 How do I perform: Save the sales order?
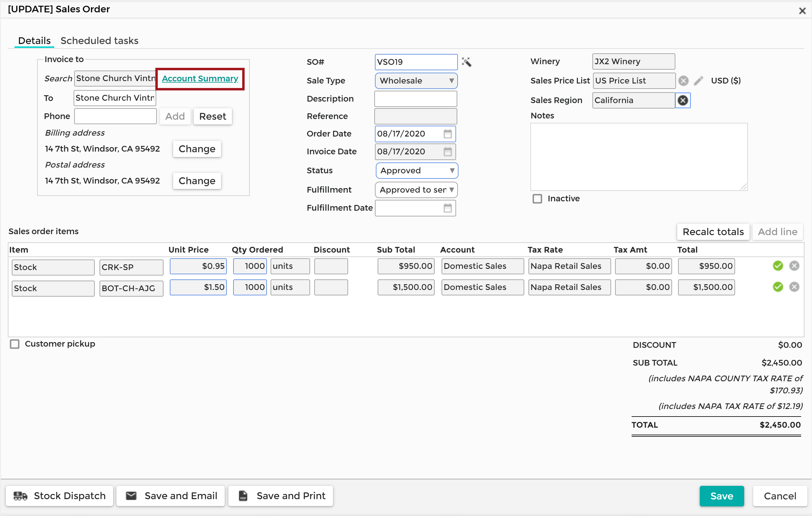[722, 496]
